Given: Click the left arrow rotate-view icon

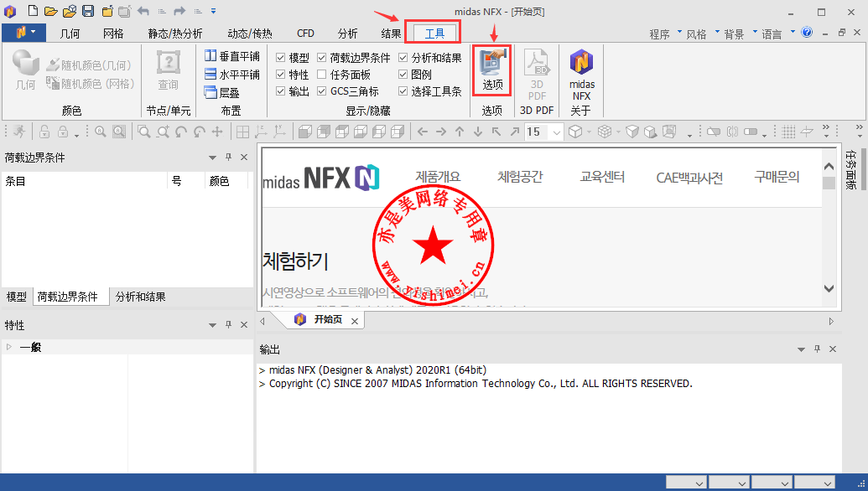Looking at the screenshot, I should [423, 132].
